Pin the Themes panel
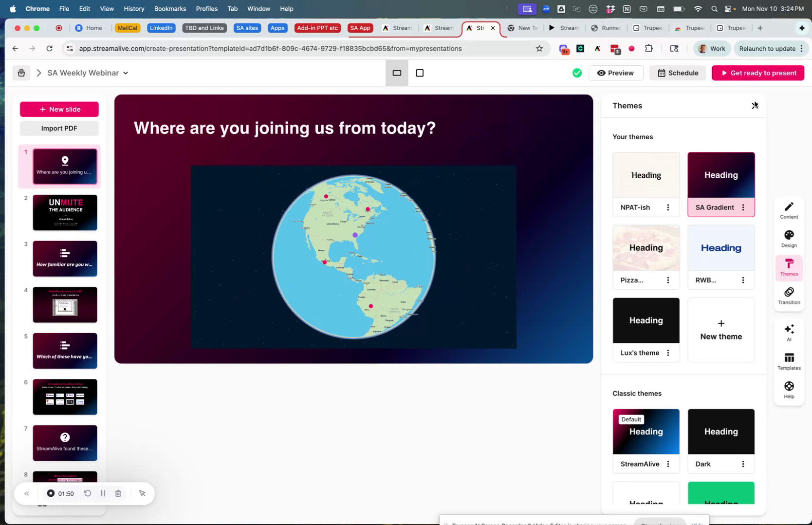 (x=754, y=105)
